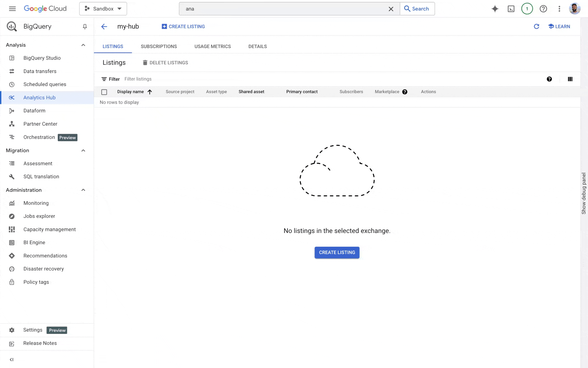This screenshot has width=588, height=368.
Task: Open Dataform in sidebar
Action: pyautogui.click(x=47, y=111)
